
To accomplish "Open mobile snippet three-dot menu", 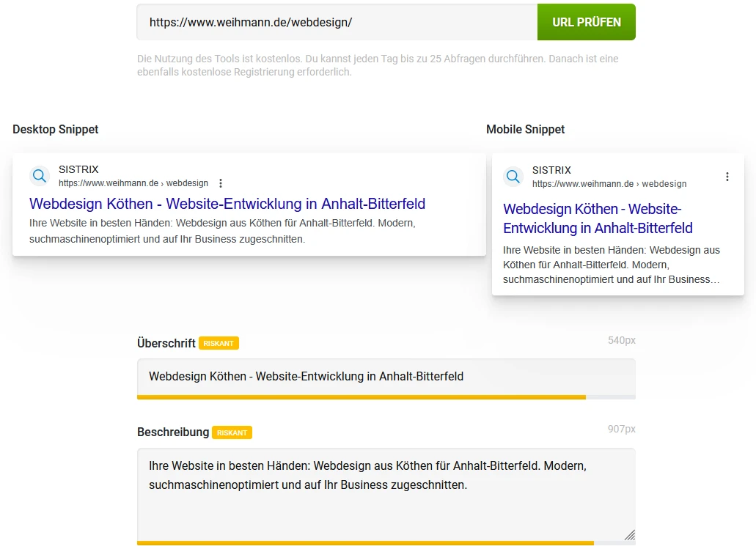I will [727, 177].
